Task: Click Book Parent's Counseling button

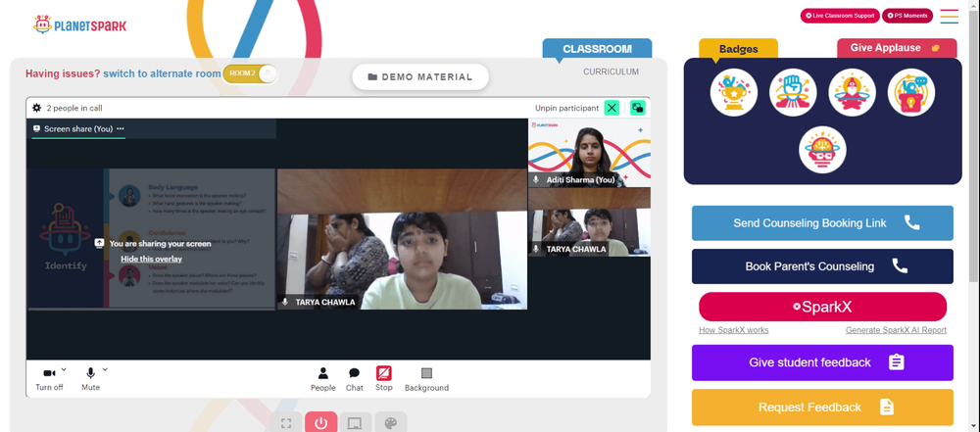Action: (x=822, y=266)
